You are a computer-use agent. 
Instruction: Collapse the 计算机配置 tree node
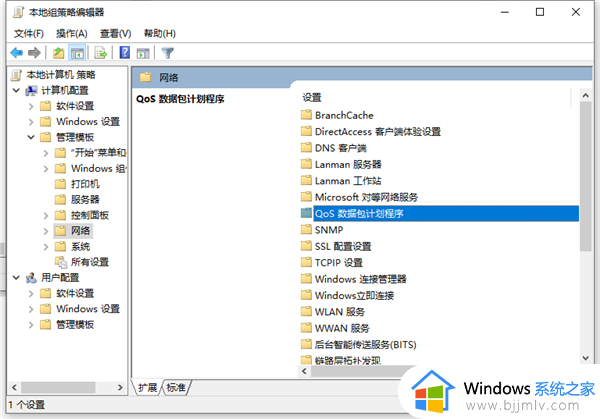point(16,91)
